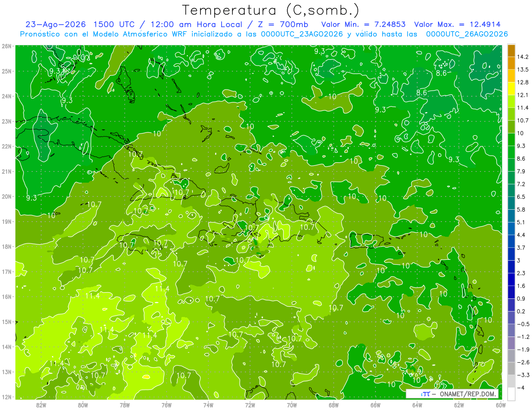Click the colorbar scale label '12.8'

pos(523,82)
